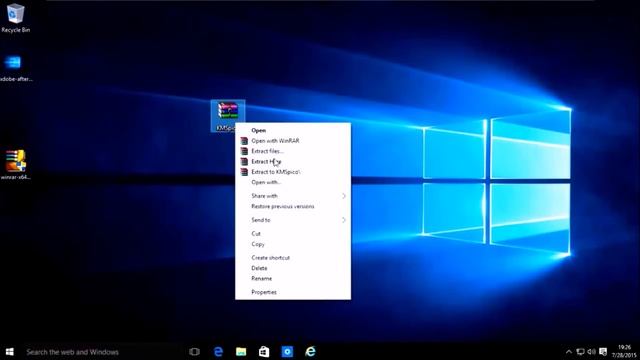Select Copy in the context menu
The height and width of the screenshot is (360, 640).
coord(258,244)
